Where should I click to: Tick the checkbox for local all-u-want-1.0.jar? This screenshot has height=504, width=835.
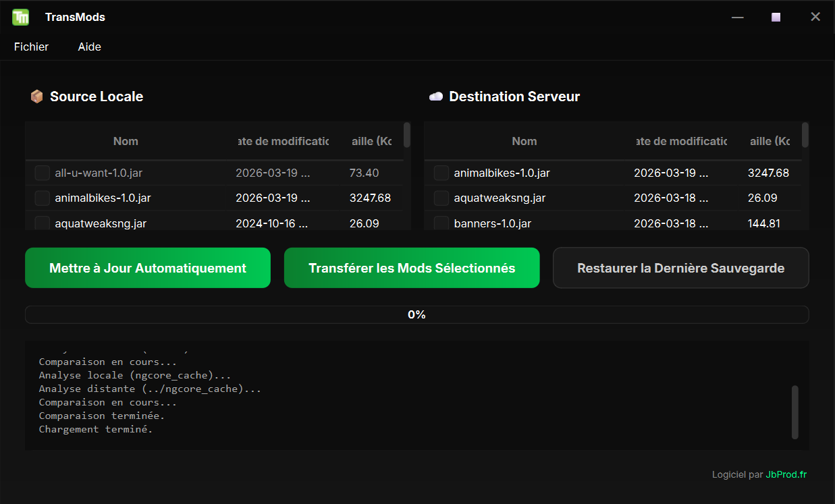(x=42, y=173)
